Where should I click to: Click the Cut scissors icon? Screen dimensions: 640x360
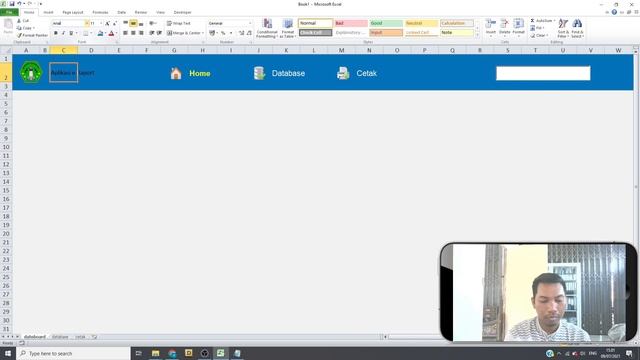tap(19, 20)
